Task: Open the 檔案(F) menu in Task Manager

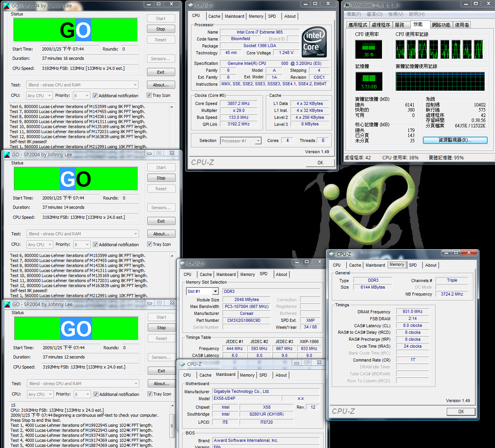Action: click(353, 14)
